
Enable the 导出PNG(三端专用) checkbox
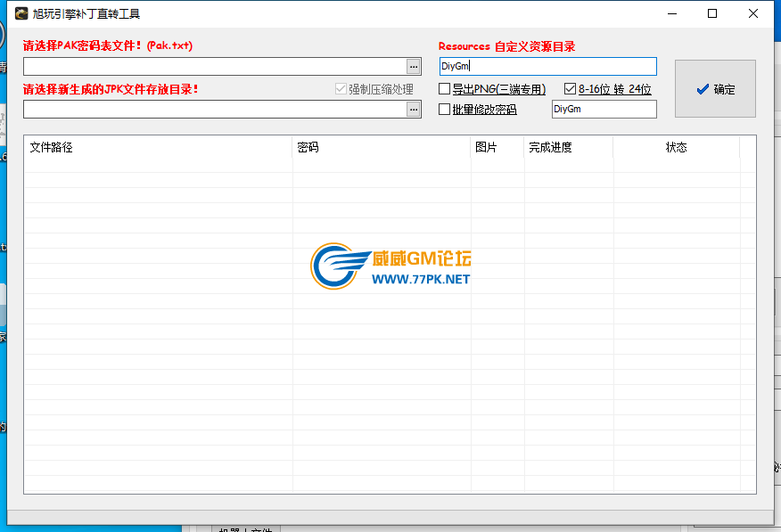445,89
